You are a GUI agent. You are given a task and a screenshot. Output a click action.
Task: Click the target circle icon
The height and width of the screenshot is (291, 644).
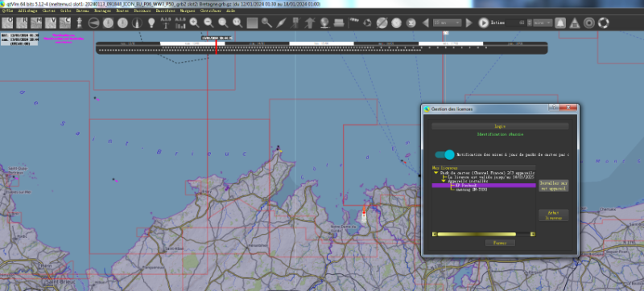[x=589, y=23]
